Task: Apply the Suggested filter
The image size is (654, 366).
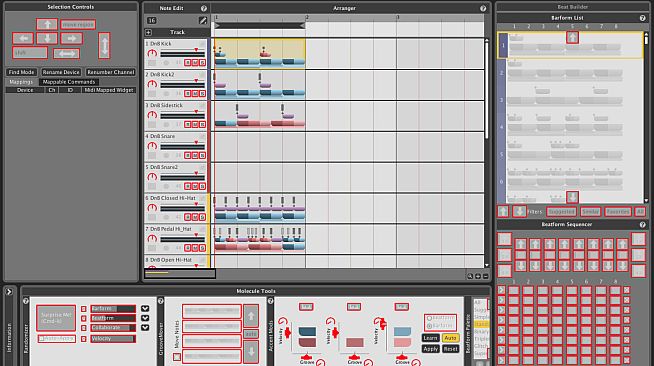Action: coord(561,212)
